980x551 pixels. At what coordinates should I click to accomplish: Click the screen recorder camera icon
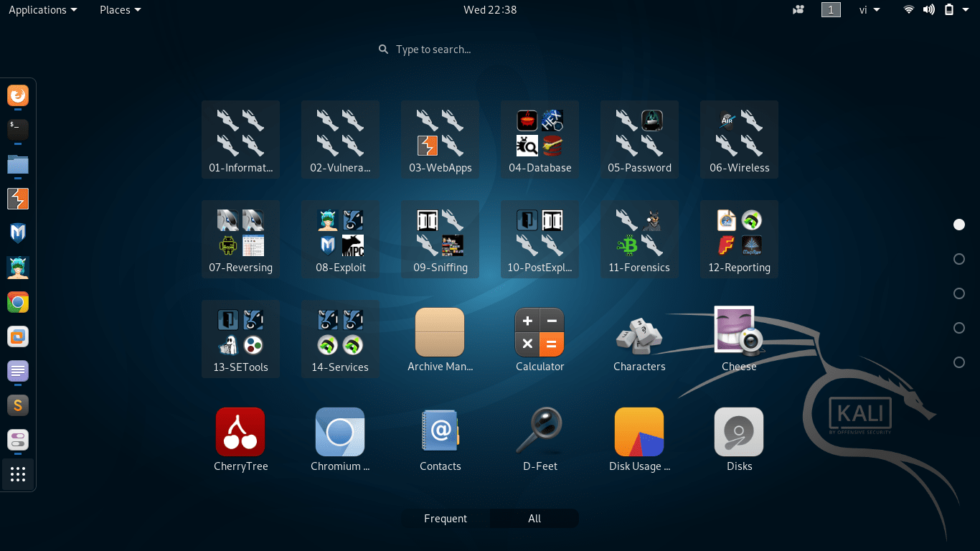(798, 9)
